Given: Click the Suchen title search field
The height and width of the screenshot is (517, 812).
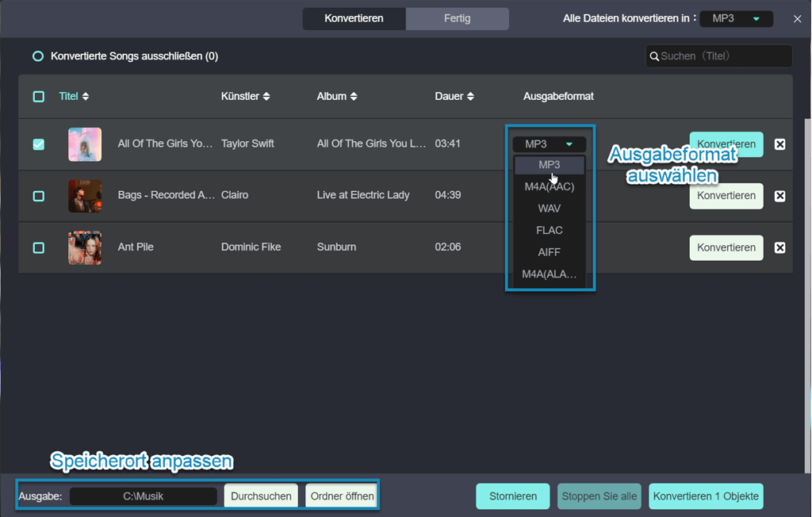Looking at the screenshot, I should pos(722,56).
